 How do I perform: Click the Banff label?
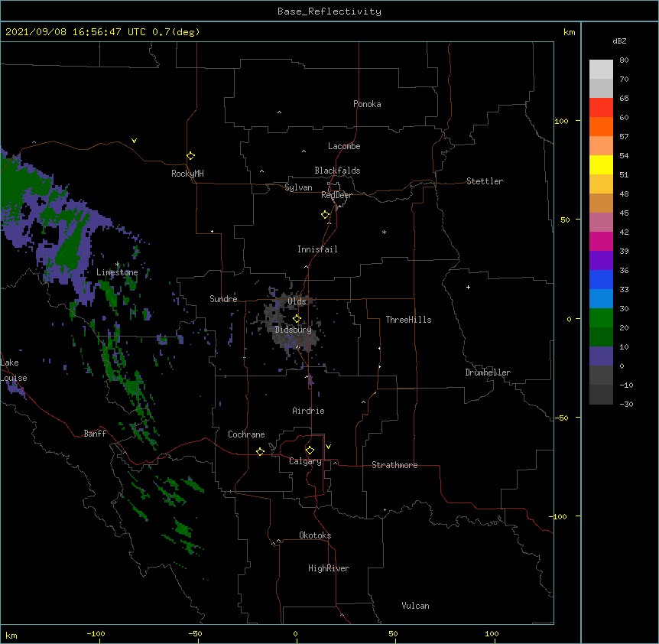95,434
